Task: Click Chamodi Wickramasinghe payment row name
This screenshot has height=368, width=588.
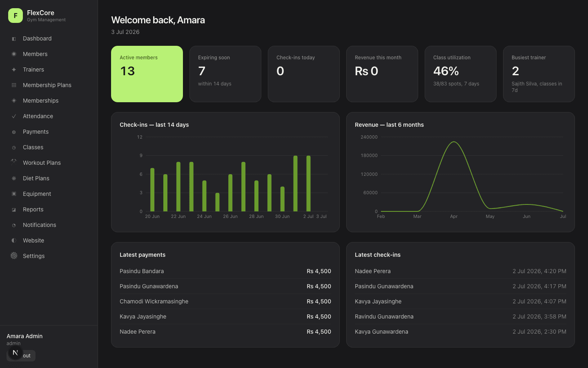Action: pyautogui.click(x=154, y=301)
